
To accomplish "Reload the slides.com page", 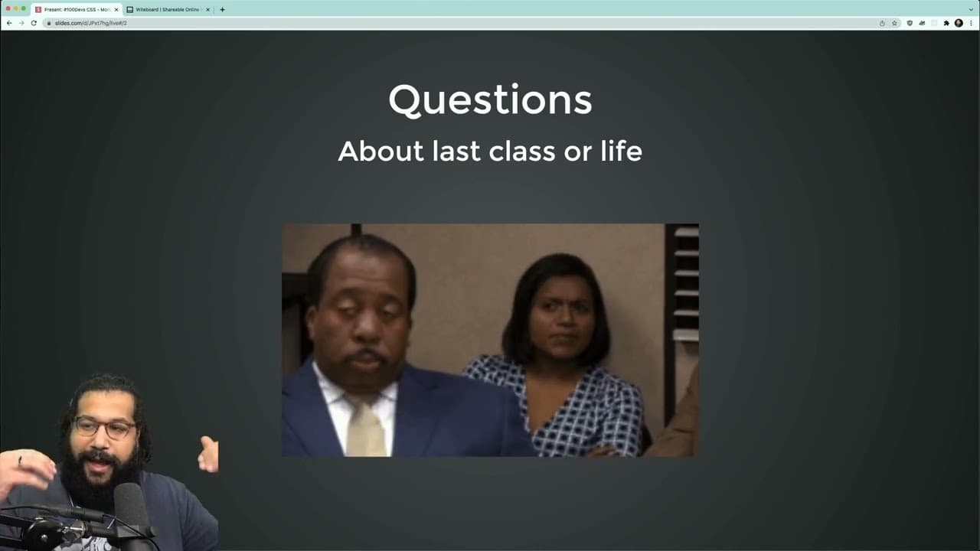I will click(34, 23).
